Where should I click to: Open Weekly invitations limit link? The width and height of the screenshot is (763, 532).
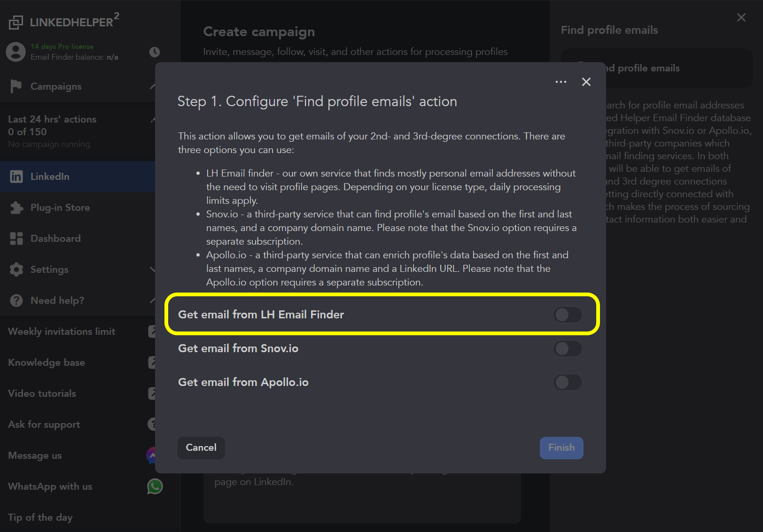pyautogui.click(x=62, y=332)
